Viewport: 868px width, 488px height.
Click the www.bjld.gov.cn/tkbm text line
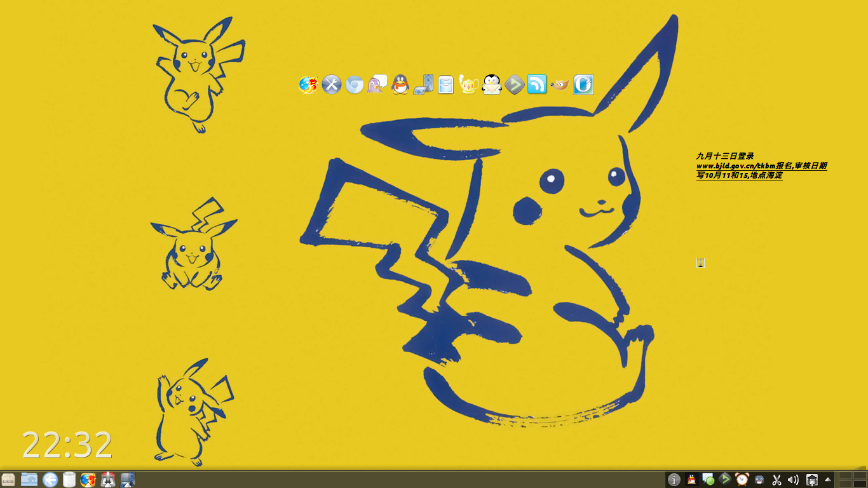point(762,165)
